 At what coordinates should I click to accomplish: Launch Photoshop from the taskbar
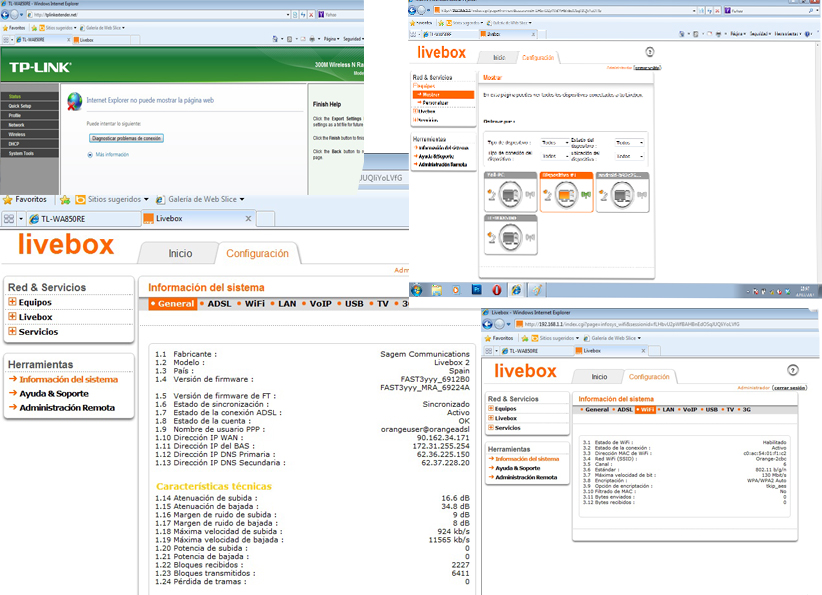pyautogui.click(x=477, y=290)
